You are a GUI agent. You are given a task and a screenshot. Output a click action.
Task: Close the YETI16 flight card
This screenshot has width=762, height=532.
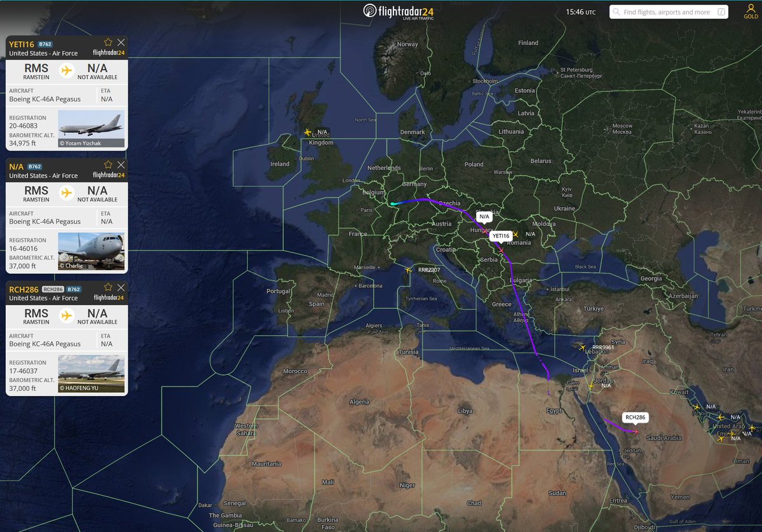[x=121, y=43]
